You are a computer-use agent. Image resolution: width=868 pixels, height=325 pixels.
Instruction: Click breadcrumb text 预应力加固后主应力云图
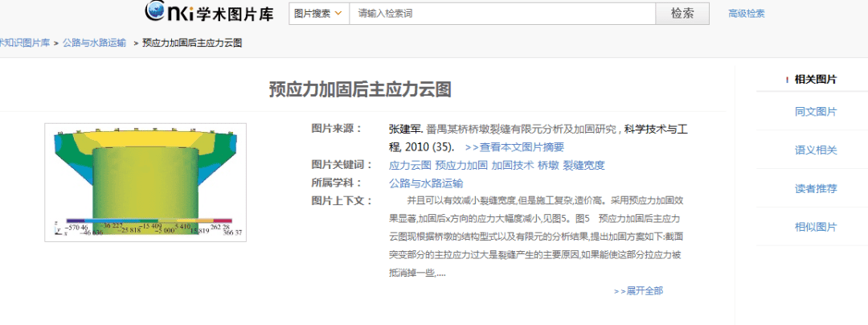coord(192,43)
